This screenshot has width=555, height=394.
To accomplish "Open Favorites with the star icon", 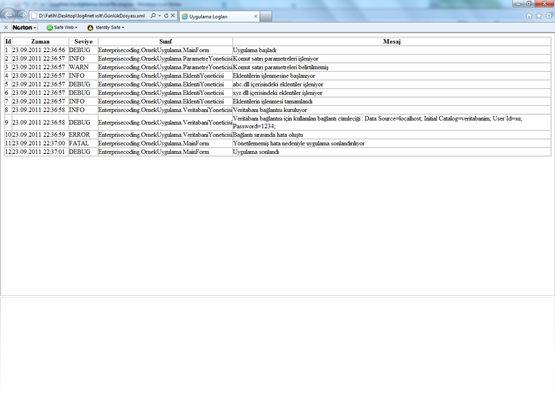I will (x=539, y=16).
